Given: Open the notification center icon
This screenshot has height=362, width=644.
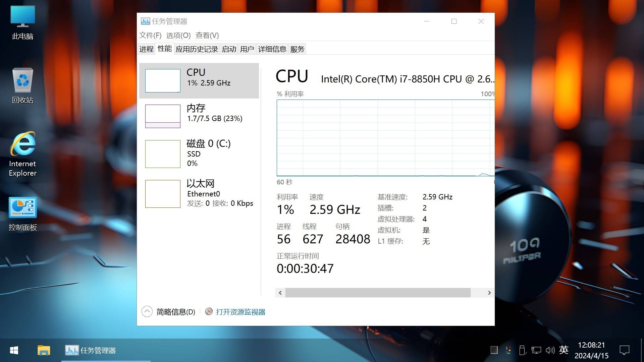Looking at the screenshot, I should click(625, 350).
